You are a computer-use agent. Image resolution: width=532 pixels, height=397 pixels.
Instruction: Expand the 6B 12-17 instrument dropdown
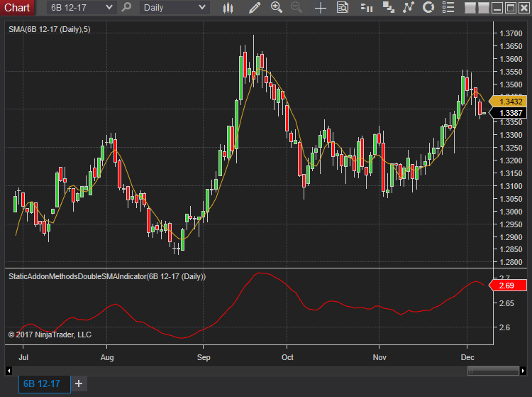[x=109, y=8]
